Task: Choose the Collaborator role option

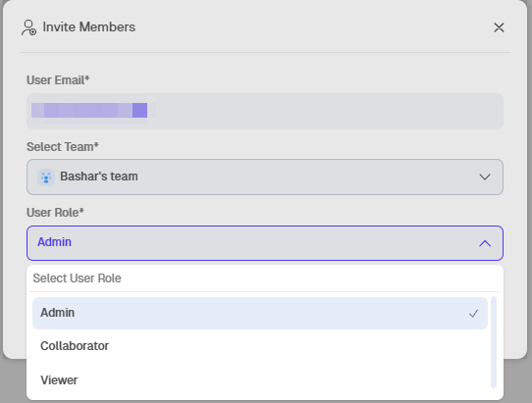Action: pyautogui.click(x=260, y=346)
